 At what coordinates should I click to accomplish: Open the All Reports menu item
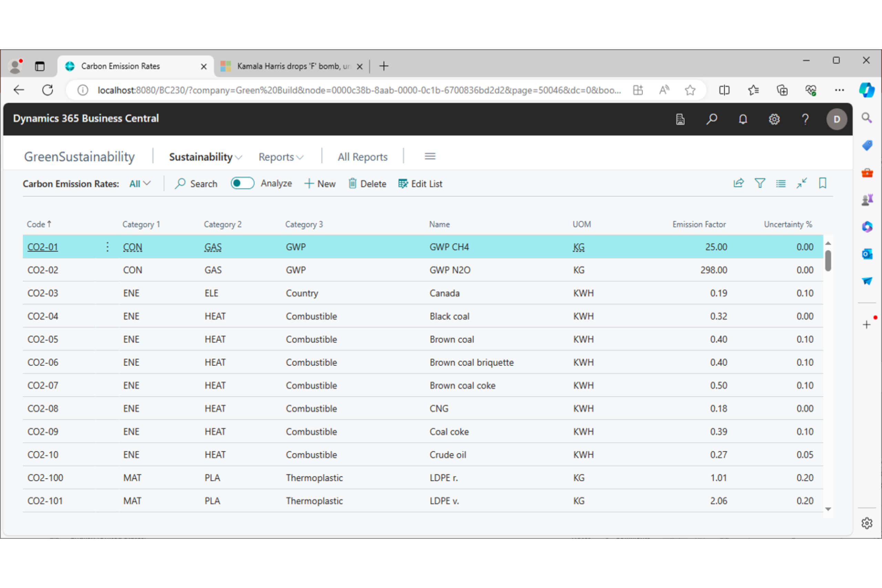click(x=362, y=157)
